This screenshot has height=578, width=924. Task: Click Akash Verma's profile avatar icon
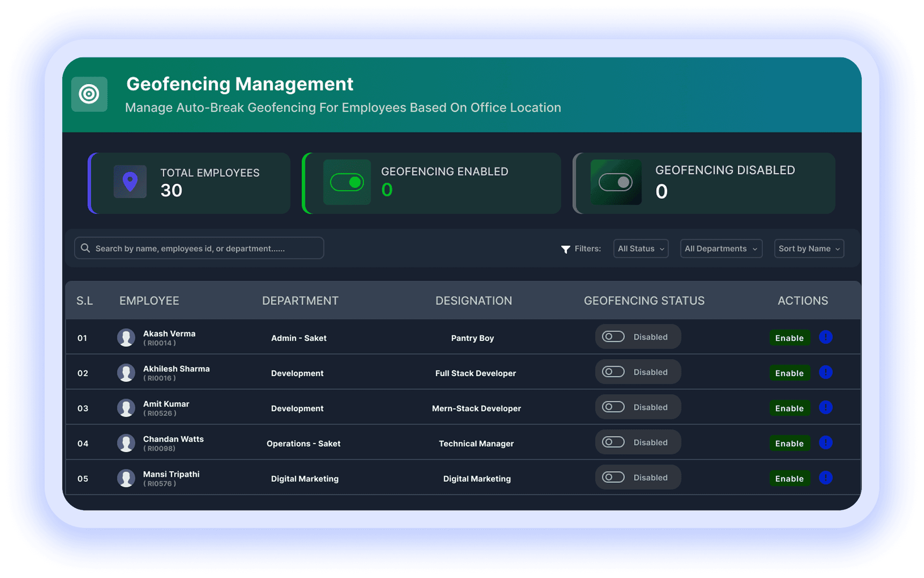click(x=126, y=337)
